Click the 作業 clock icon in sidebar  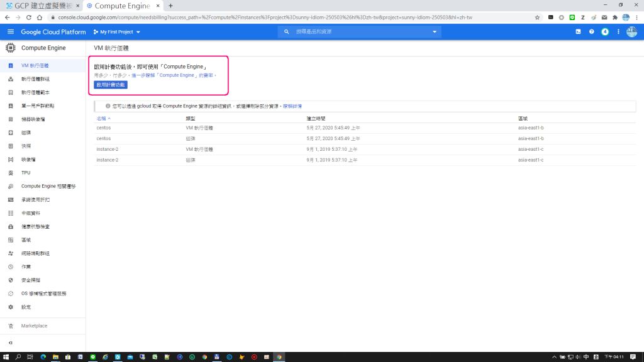(11, 266)
